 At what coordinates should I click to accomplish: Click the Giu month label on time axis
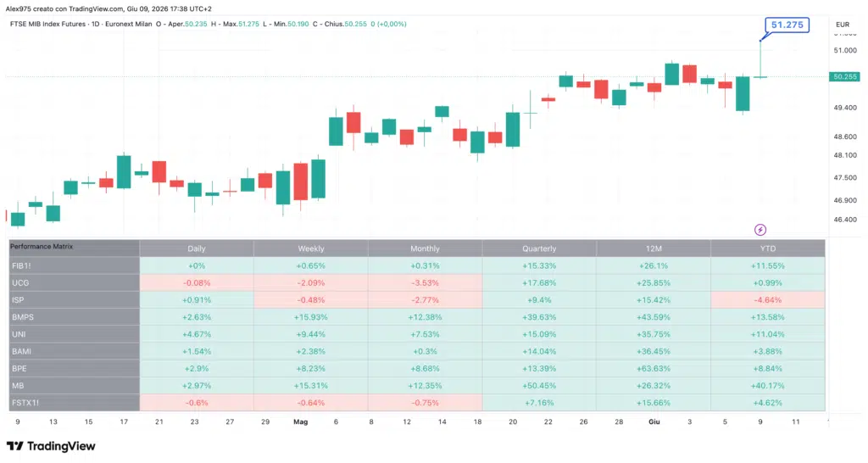pos(654,422)
